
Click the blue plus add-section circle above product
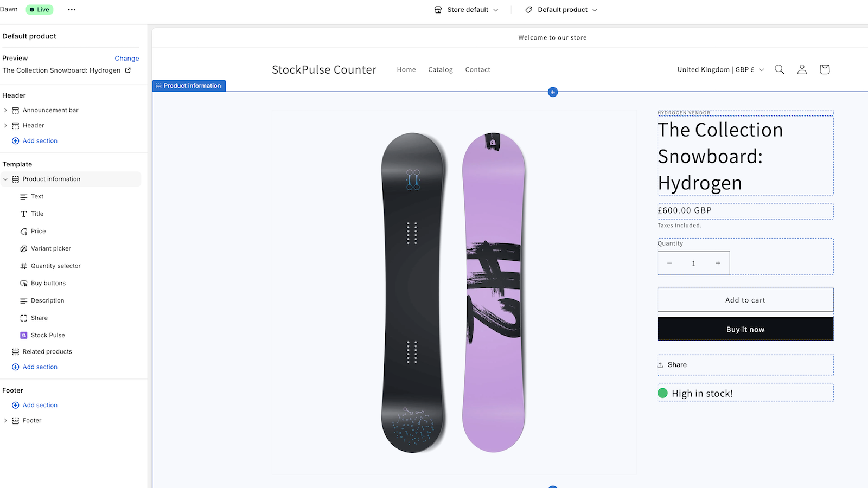pyautogui.click(x=553, y=92)
